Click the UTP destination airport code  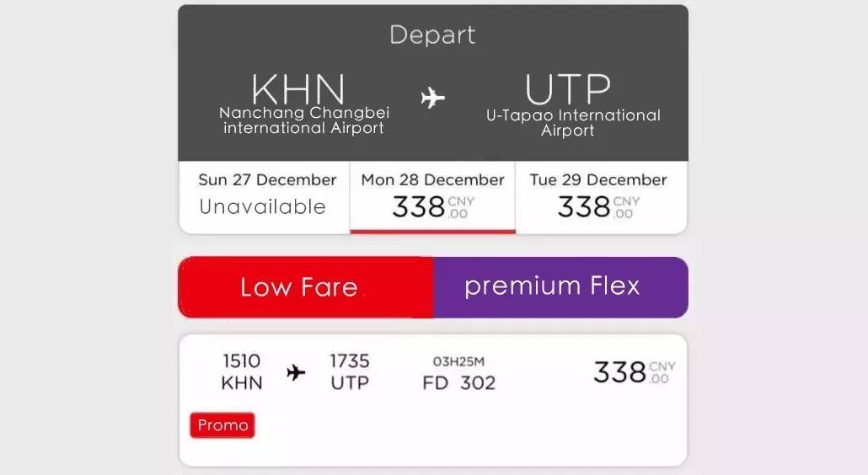568,89
